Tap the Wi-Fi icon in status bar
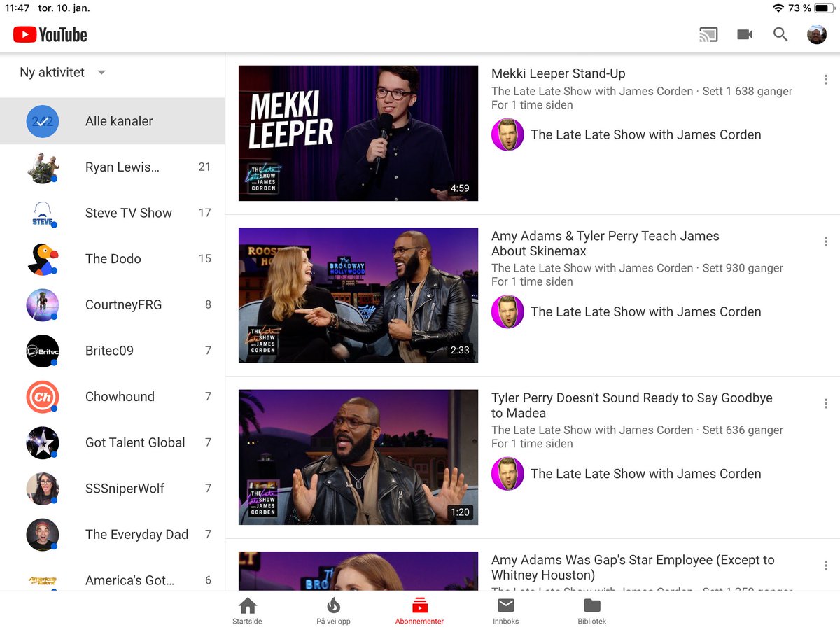This screenshot has height=630, width=840. 778,8
